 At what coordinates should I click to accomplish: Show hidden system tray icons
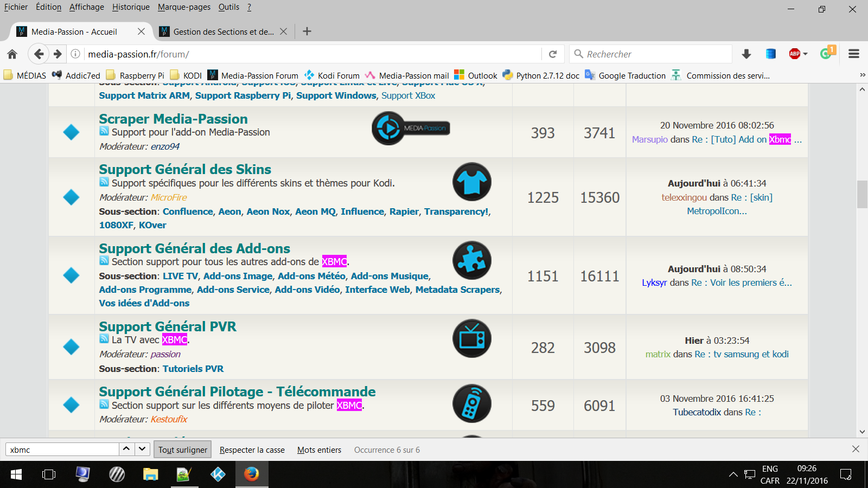tap(733, 474)
